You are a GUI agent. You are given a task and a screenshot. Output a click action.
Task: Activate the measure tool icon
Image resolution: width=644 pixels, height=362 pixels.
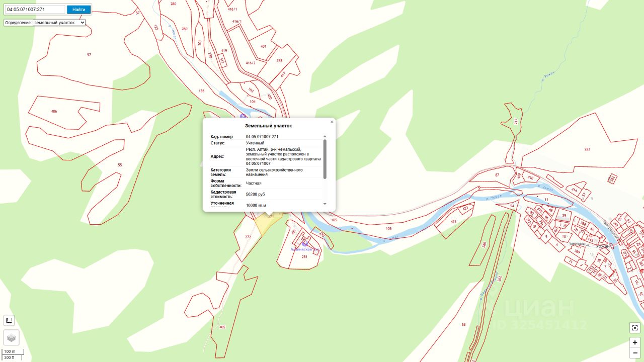click(9, 320)
